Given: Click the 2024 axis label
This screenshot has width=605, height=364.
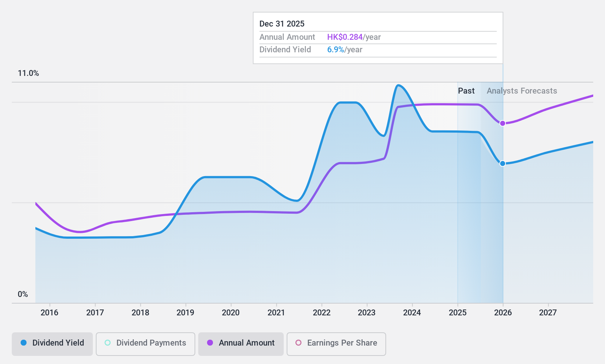Looking at the screenshot, I should [x=412, y=313].
